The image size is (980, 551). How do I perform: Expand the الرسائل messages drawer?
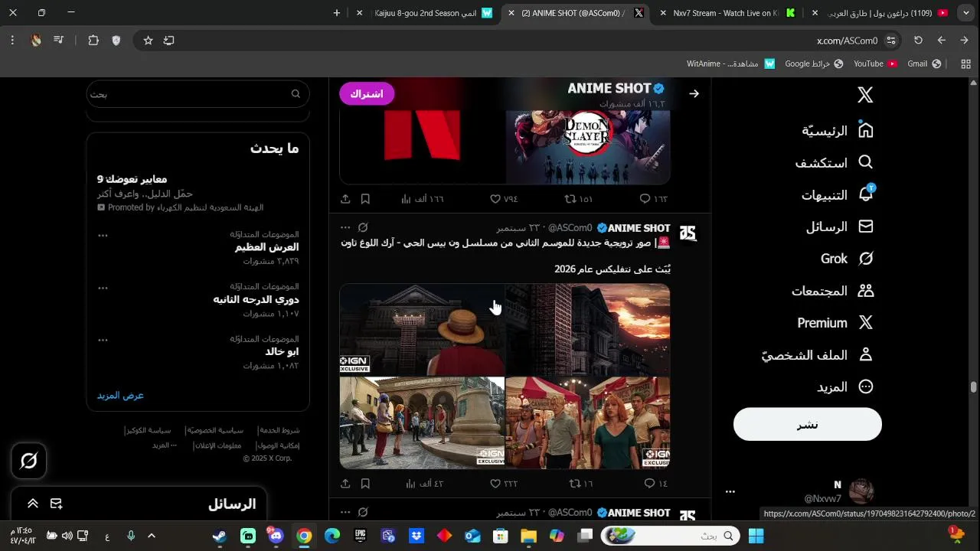pos(33,504)
